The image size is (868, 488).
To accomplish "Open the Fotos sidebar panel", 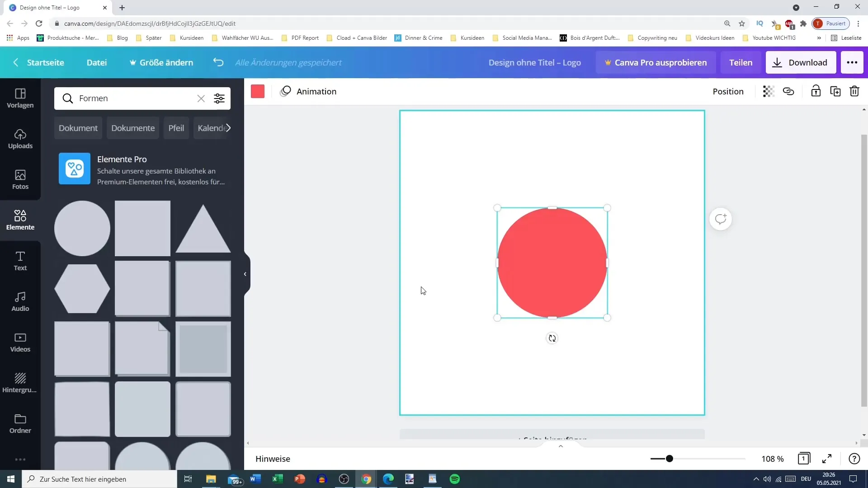I will (x=20, y=179).
